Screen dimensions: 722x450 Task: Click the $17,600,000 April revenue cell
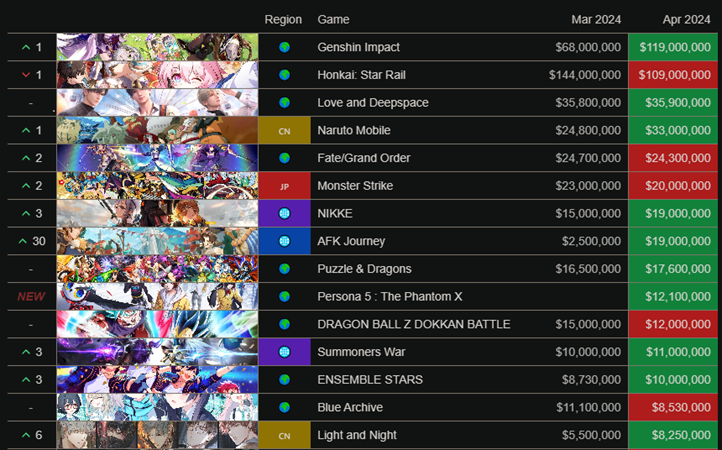click(x=673, y=269)
